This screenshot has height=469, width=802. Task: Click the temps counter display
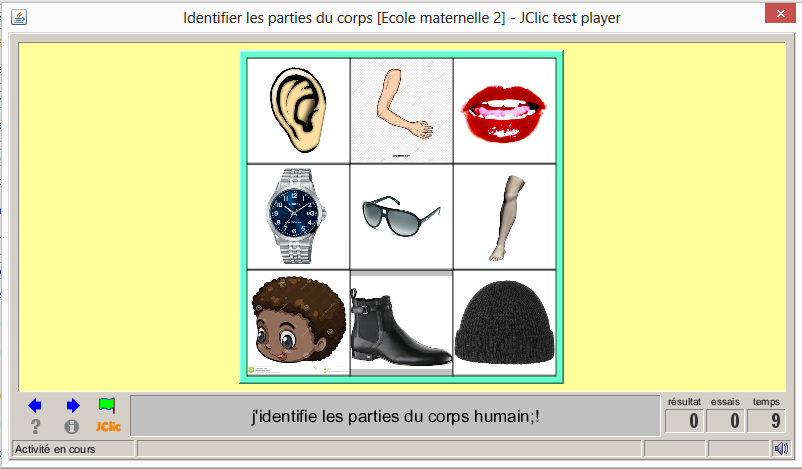point(766,420)
